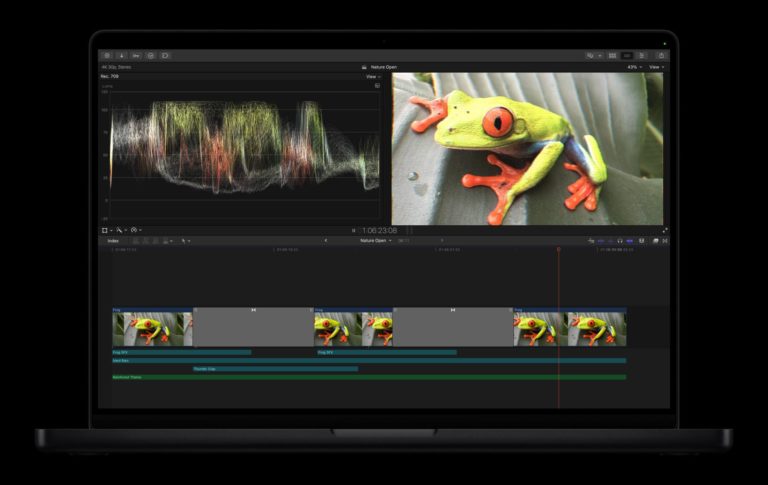Select the first Frog clip thumbnail
This screenshot has height=485, width=768.
[x=152, y=329]
